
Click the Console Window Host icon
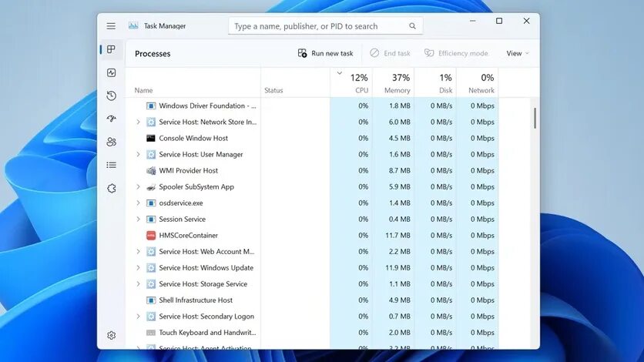point(151,139)
